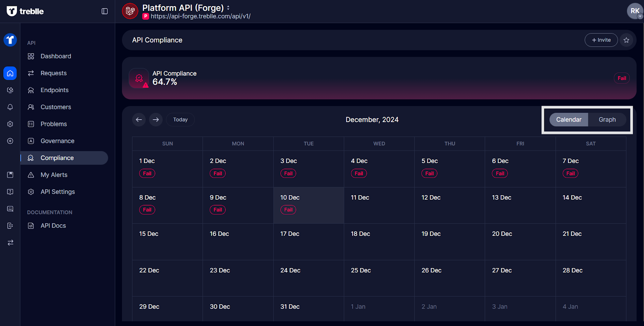Click the gear icon in the left rail

coord(10,124)
